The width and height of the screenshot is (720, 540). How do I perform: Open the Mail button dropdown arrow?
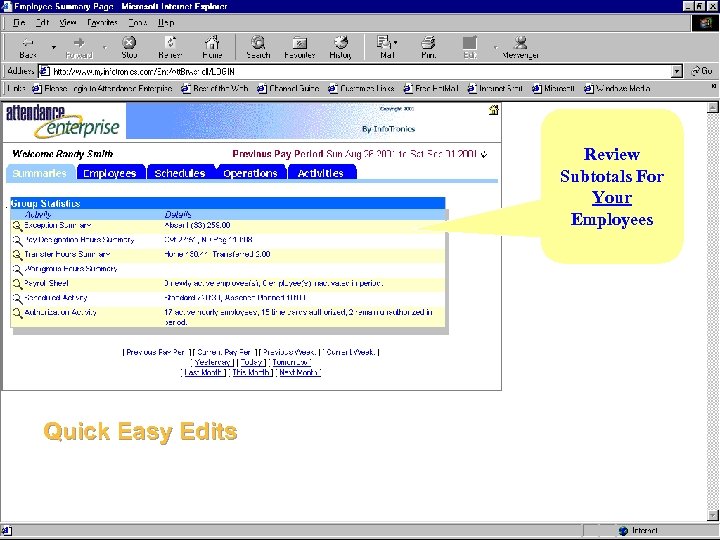pos(395,43)
